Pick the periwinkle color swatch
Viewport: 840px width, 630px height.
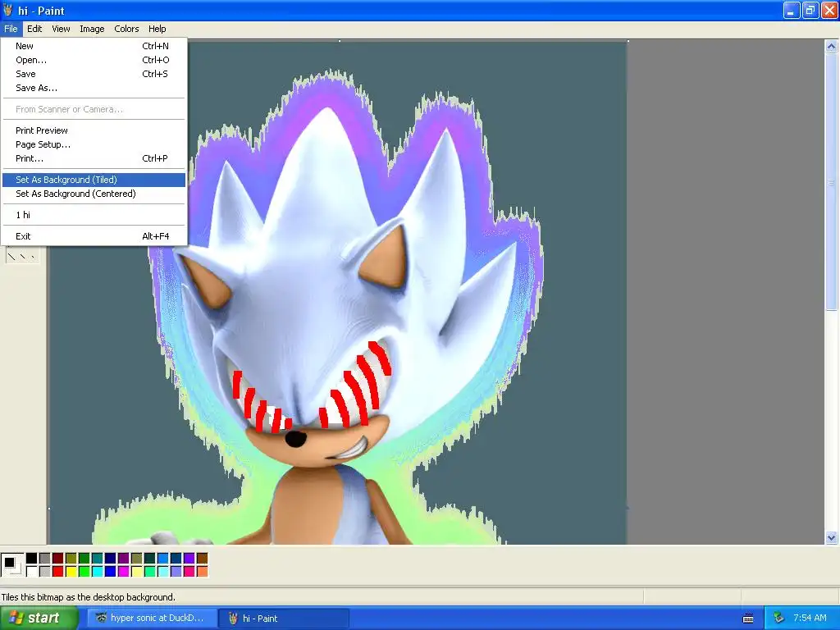[176, 572]
